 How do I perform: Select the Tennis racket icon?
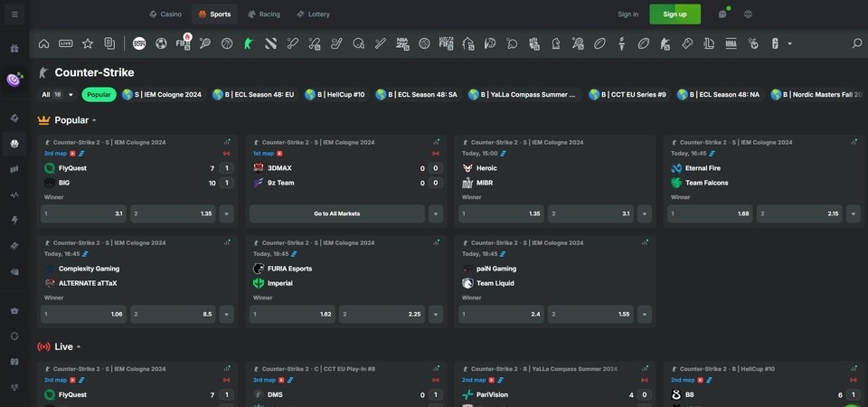tap(205, 43)
